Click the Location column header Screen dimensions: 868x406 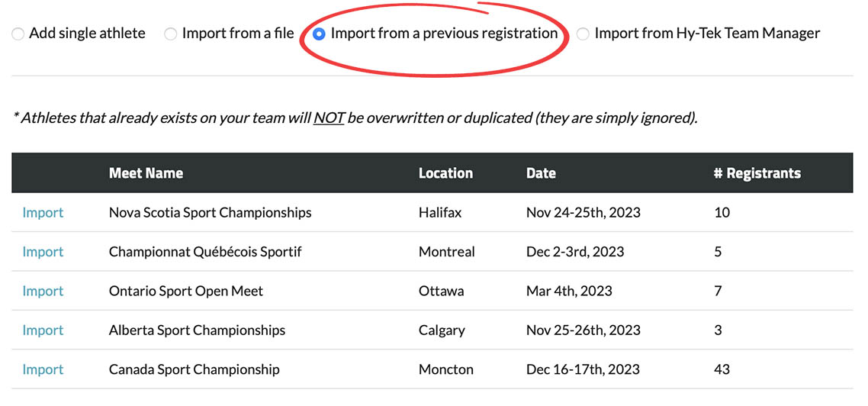[445, 173]
